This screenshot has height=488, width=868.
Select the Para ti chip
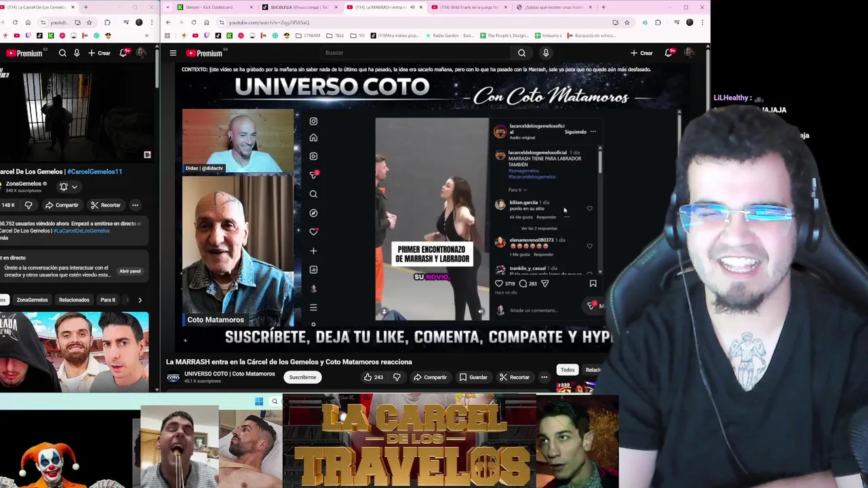coord(108,300)
